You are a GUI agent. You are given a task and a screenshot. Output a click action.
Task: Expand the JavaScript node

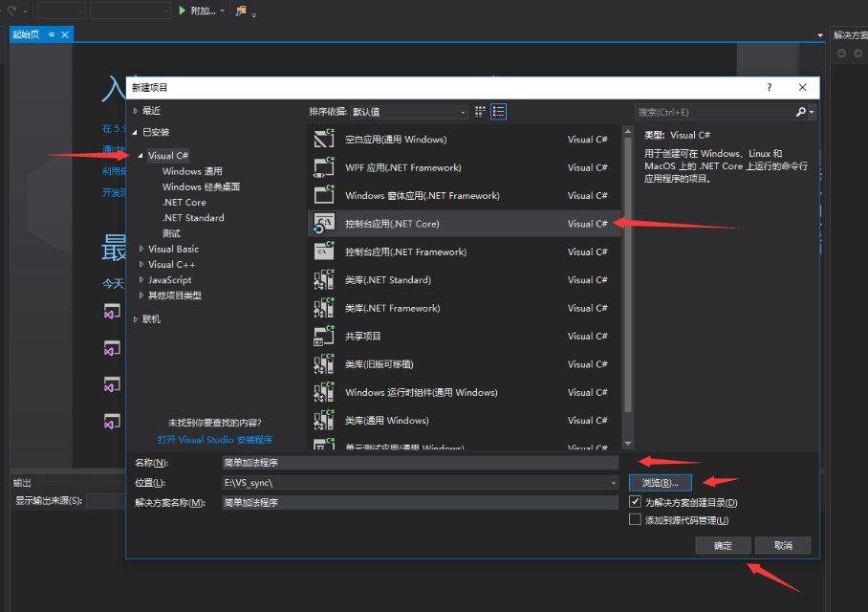click(141, 279)
